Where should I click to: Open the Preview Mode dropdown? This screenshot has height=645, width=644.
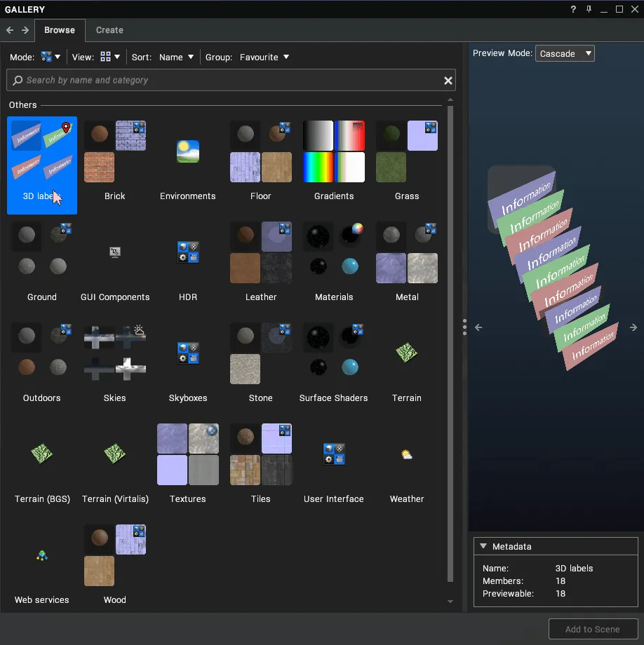coord(565,53)
